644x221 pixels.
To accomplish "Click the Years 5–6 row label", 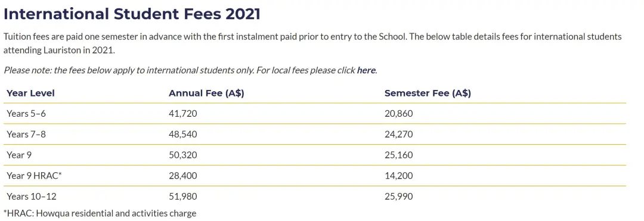I will tap(26, 114).
